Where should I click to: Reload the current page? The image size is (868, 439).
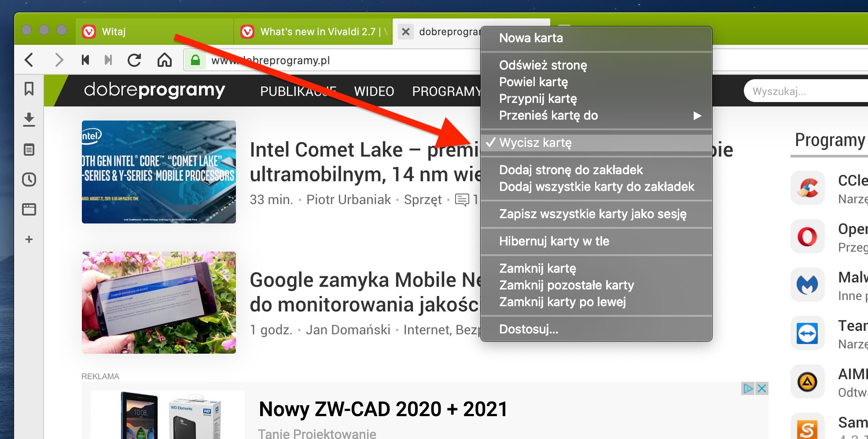click(135, 60)
